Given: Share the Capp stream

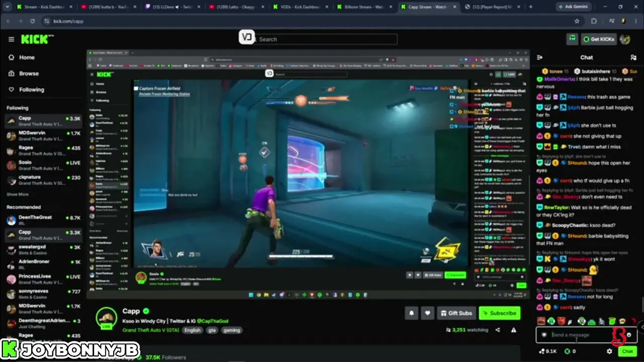Looking at the screenshot, I should (498, 330).
